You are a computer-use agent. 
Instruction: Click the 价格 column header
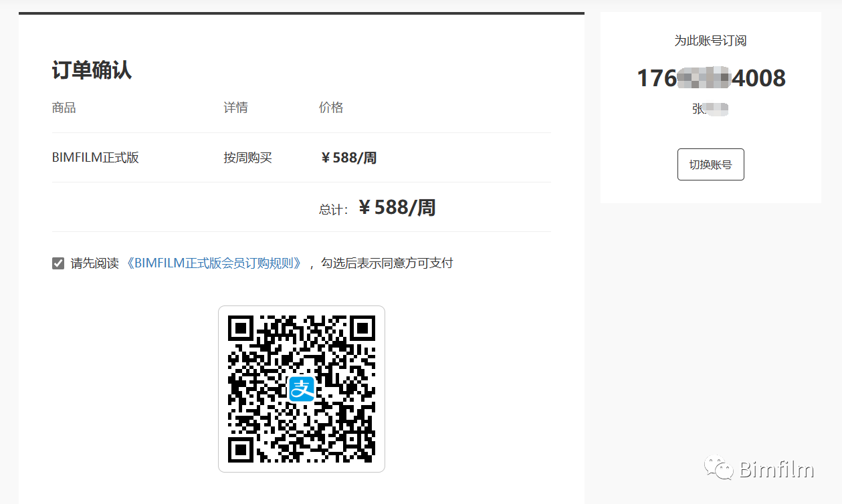331,108
